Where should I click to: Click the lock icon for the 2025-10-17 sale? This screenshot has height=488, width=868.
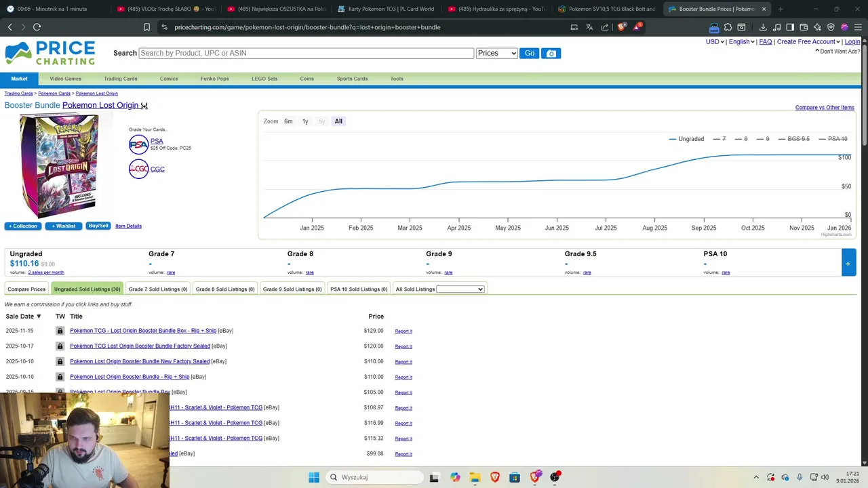[x=60, y=346]
